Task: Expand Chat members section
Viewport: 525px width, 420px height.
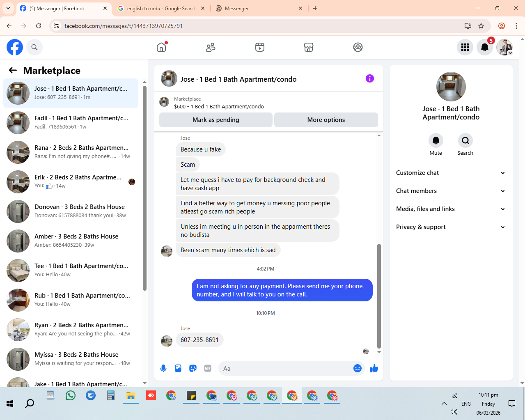Action: tap(451, 191)
